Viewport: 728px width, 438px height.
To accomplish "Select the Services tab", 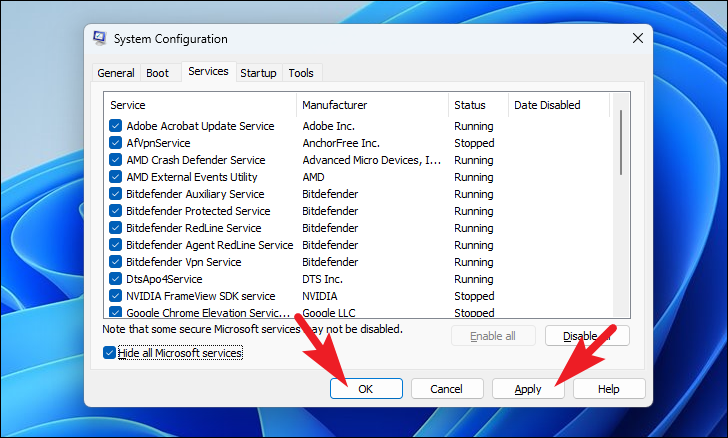I will click(x=208, y=71).
